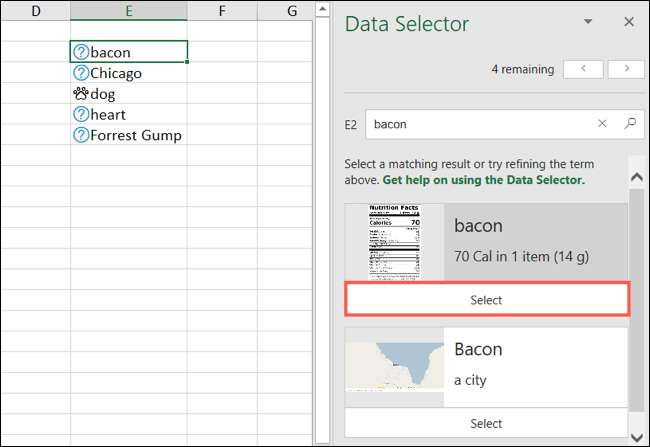The width and height of the screenshot is (650, 447).
Task: Click the bacon search input field
Action: coord(480,124)
